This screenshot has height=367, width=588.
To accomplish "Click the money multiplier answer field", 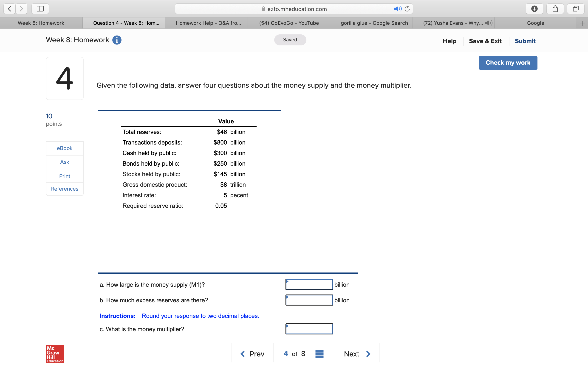I will (309, 329).
